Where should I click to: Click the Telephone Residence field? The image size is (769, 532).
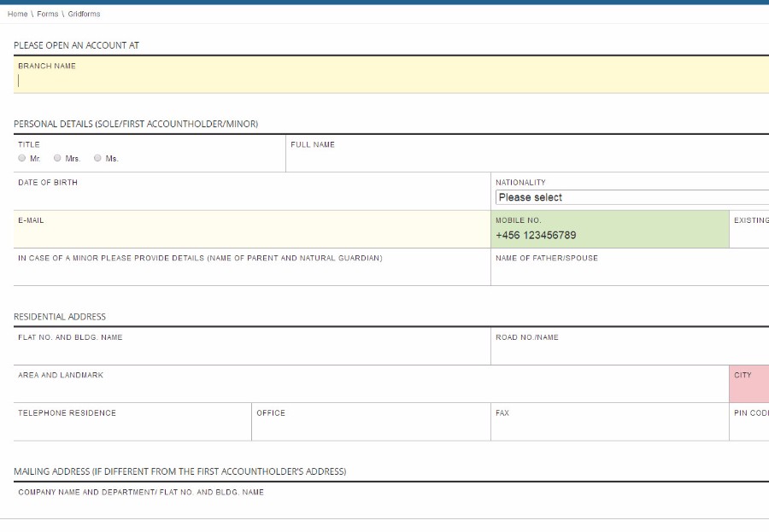coord(132,428)
